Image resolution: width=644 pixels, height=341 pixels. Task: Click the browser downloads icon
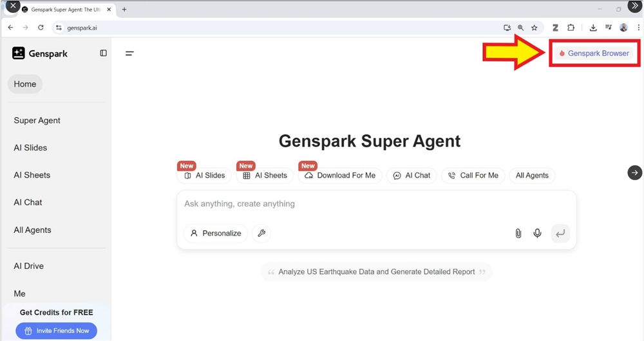point(593,28)
